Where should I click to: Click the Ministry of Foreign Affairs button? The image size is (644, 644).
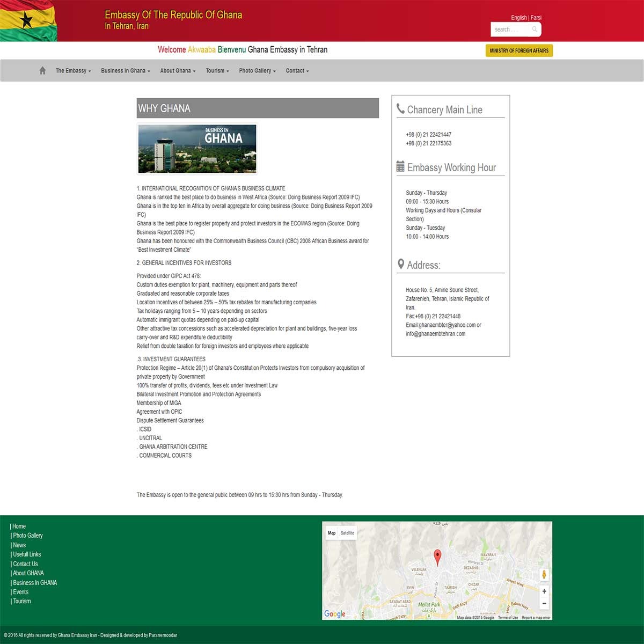pos(519,50)
